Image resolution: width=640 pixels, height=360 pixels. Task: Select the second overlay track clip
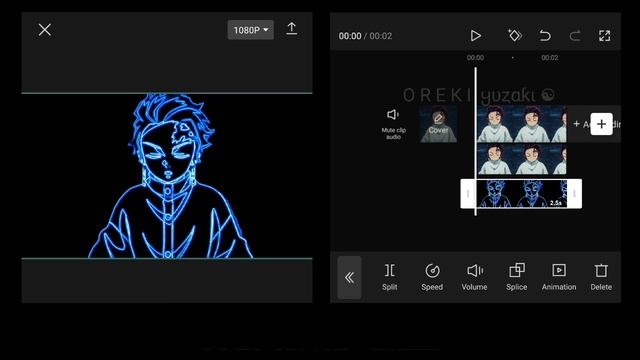522,159
